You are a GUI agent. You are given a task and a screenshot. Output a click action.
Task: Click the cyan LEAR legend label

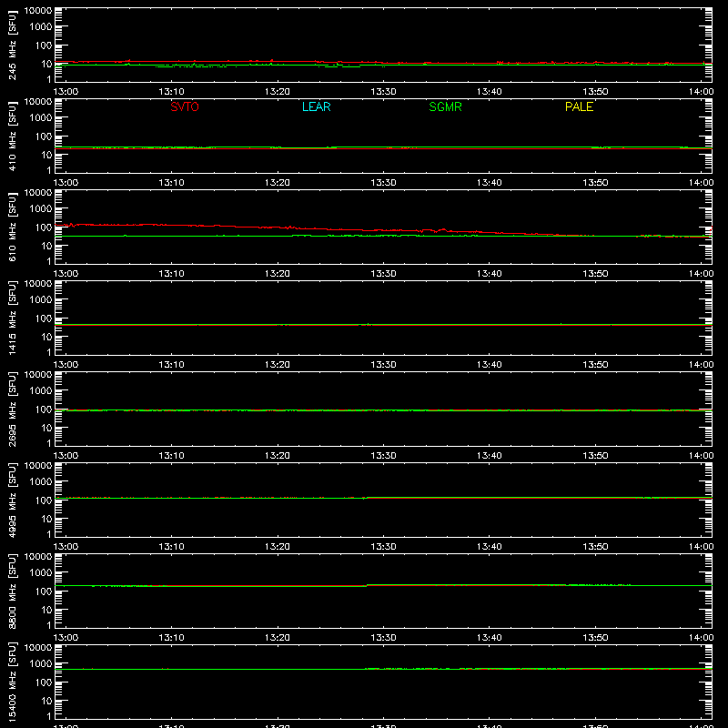coord(316,106)
